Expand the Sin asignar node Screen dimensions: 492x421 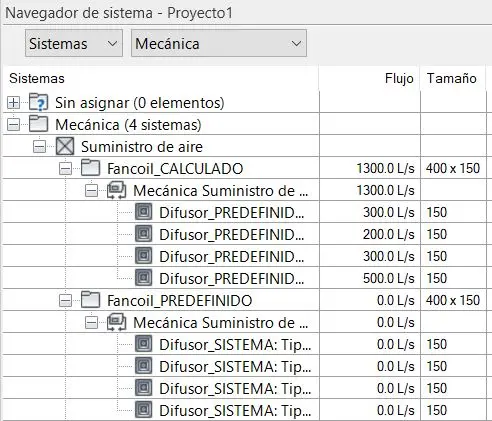pos(13,103)
